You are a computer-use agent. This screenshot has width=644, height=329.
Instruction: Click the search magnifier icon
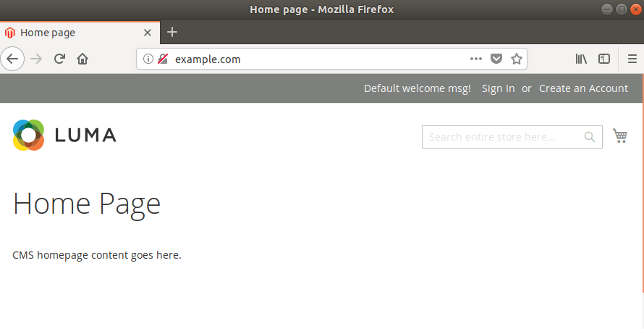click(x=590, y=136)
